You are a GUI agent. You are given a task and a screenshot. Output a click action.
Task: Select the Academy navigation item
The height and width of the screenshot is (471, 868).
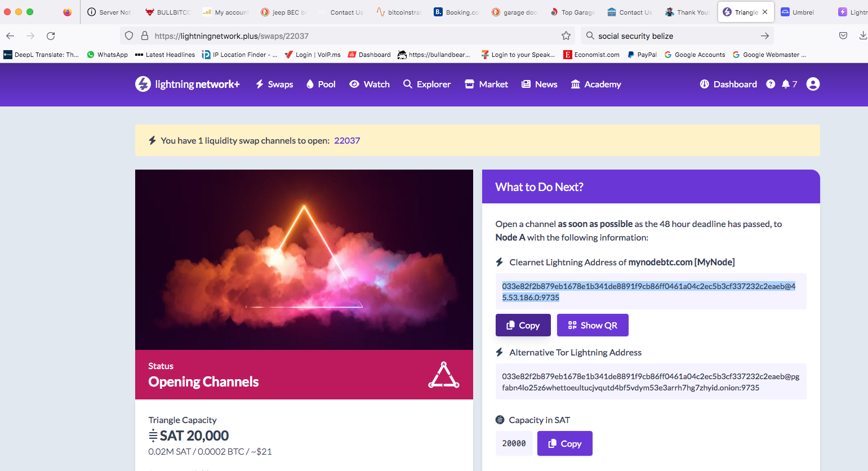(596, 85)
